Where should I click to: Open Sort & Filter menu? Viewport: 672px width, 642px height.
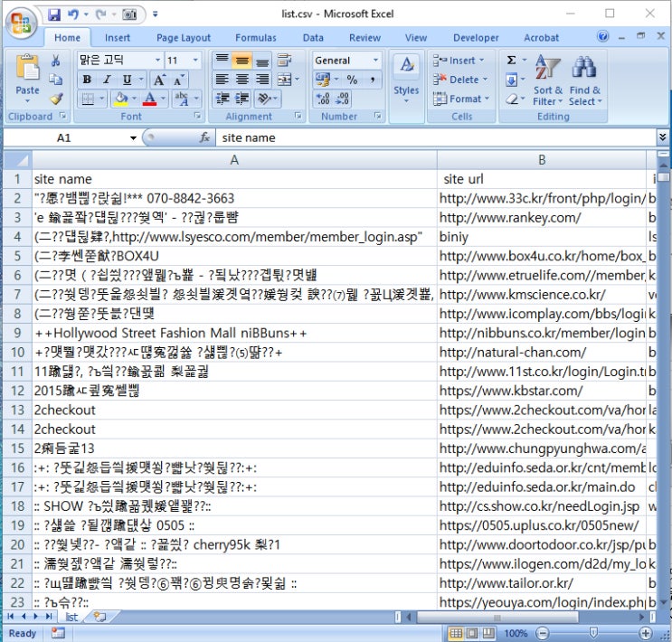(548, 81)
